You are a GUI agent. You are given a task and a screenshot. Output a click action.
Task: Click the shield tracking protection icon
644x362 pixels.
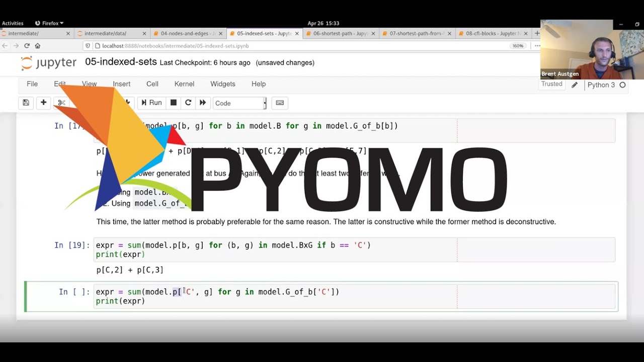pos(88,46)
